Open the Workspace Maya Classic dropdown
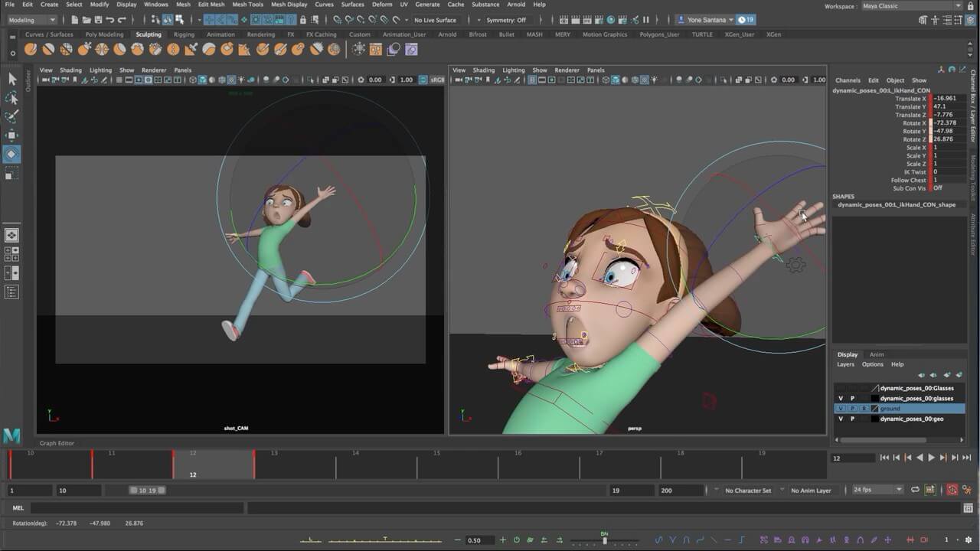Screen dimensions: 980x551 click(x=911, y=6)
